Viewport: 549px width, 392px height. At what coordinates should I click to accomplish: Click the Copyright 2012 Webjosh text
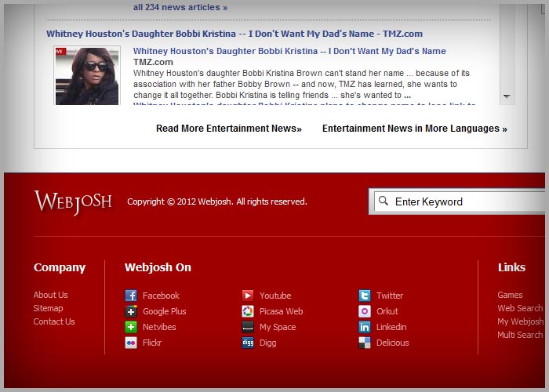click(x=217, y=201)
